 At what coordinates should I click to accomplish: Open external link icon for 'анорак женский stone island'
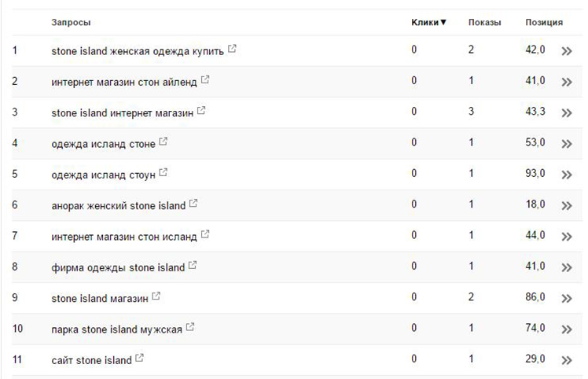(193, 204)
